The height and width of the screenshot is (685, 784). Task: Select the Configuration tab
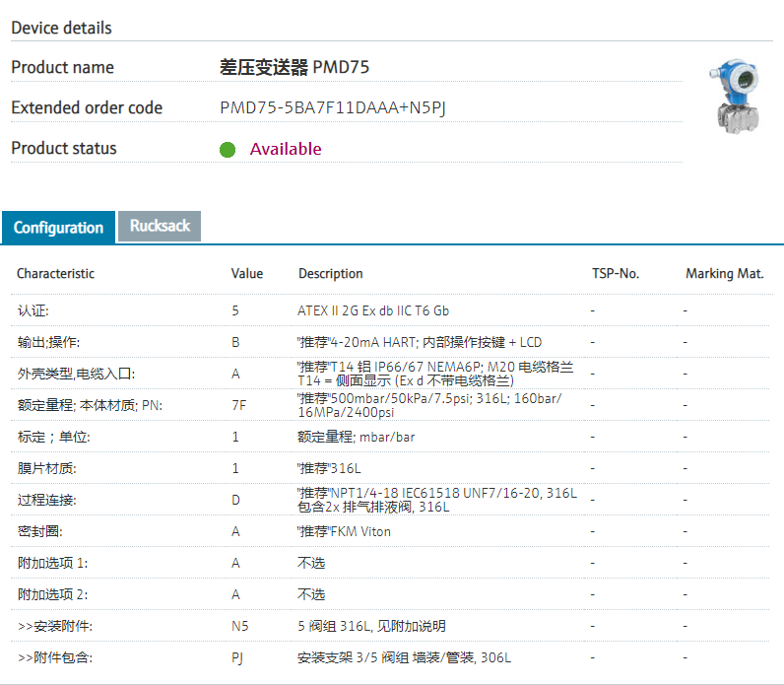58,228
